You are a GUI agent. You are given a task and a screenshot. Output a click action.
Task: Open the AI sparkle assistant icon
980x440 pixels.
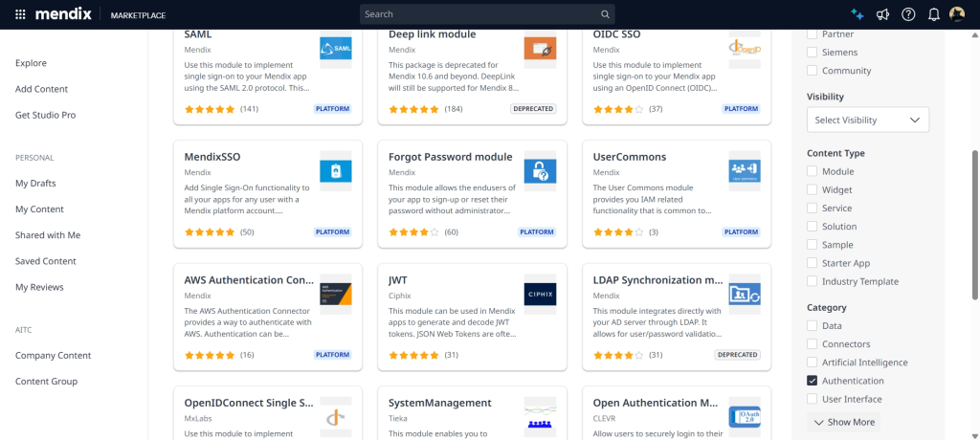pyautogui.click(x=857, y=14)
